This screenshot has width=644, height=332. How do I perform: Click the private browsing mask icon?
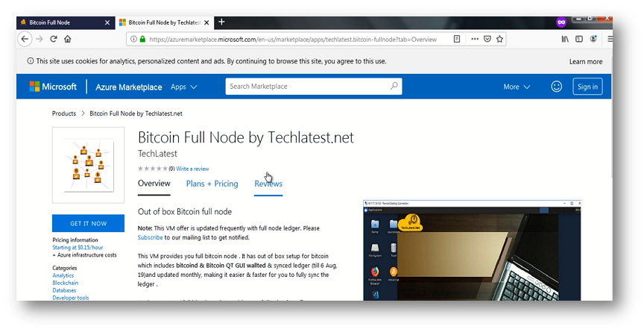tap(561, 22)
